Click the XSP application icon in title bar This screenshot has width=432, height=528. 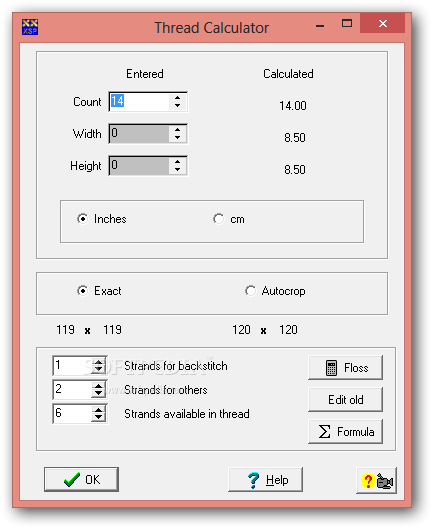pos(30,27)
